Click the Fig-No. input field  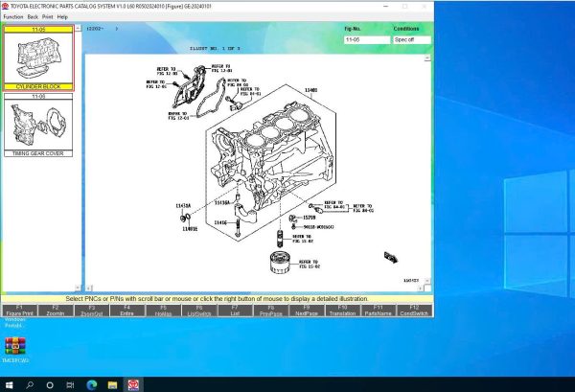point(367,39)
